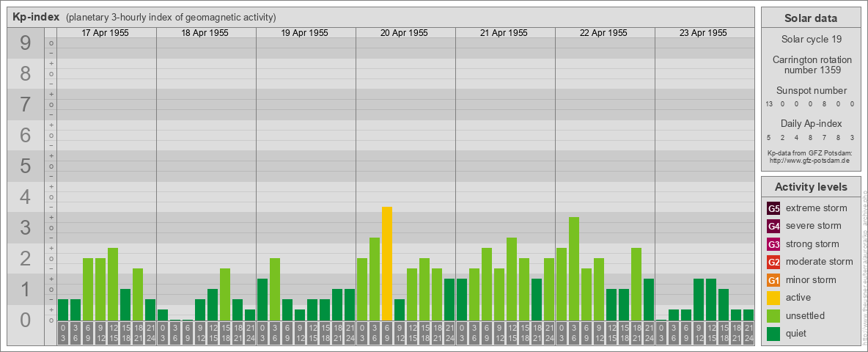Click the 0-3 time slot under 17 Apr 1955
868x352 pixels.
(x=63, y=334)
